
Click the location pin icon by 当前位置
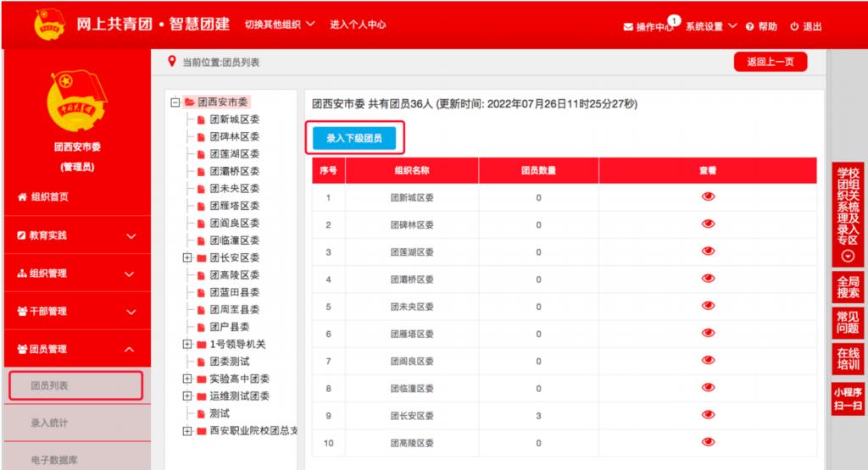pyautogui.click(x=172, y=61)
